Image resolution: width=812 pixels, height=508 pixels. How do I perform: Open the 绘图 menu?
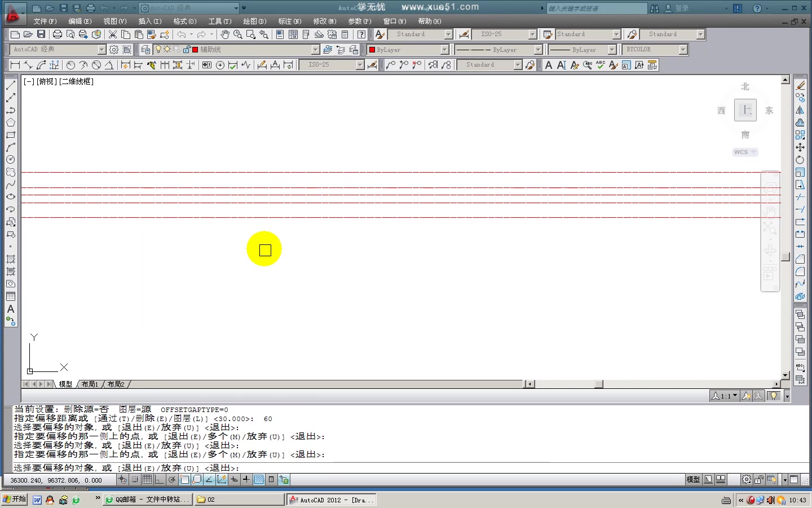coord(255,21)
